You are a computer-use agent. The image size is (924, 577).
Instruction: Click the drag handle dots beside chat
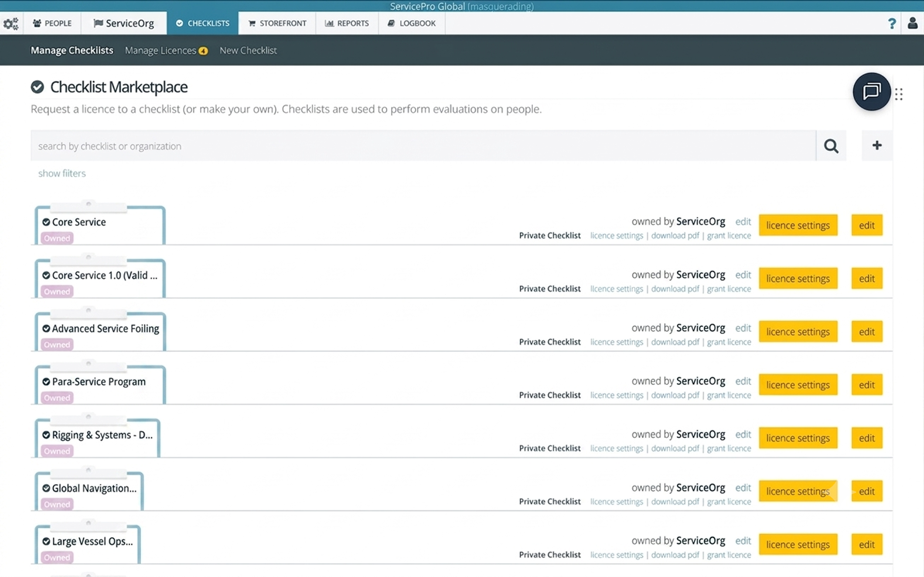click(899, 94)
